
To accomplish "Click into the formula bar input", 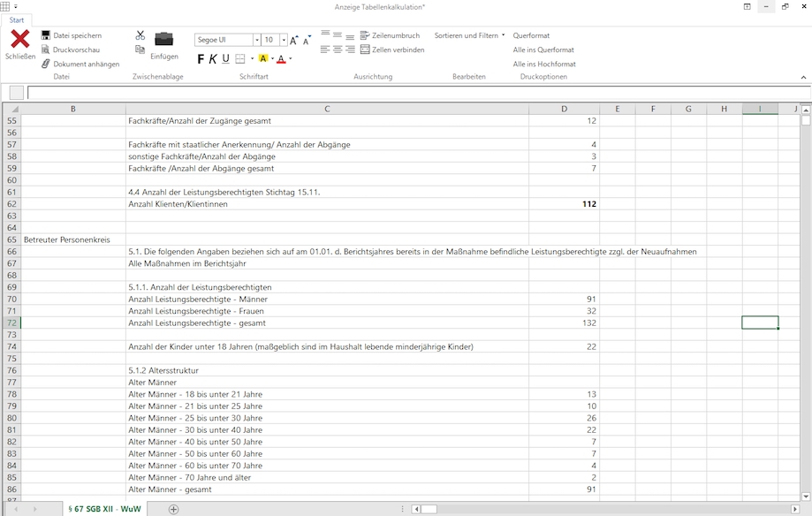I will 419,93.
